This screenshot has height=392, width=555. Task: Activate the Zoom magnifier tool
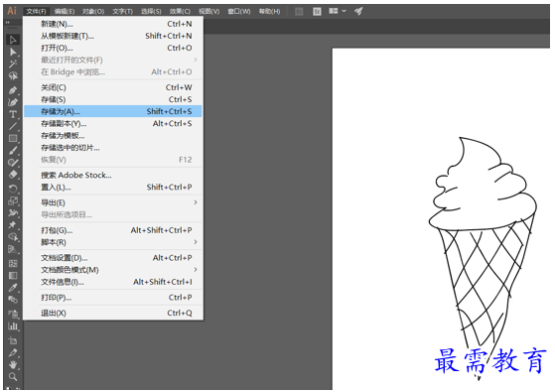point(13,376)
